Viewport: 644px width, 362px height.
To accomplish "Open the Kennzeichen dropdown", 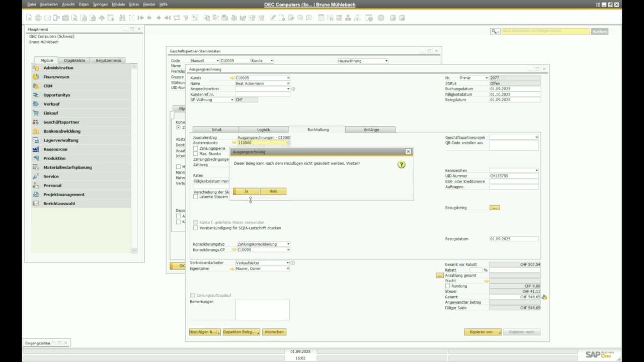I will (536, 170).
